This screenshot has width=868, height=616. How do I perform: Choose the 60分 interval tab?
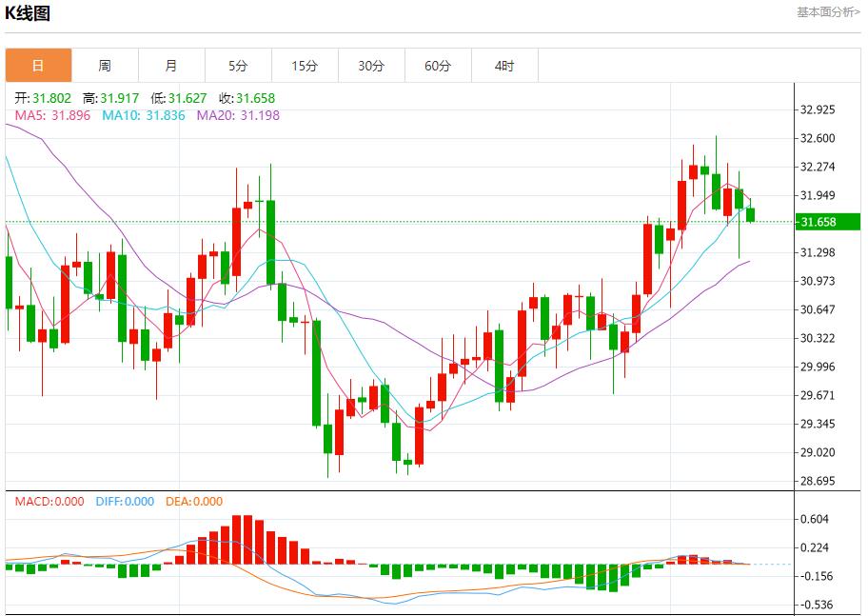(x=438, y=66)
